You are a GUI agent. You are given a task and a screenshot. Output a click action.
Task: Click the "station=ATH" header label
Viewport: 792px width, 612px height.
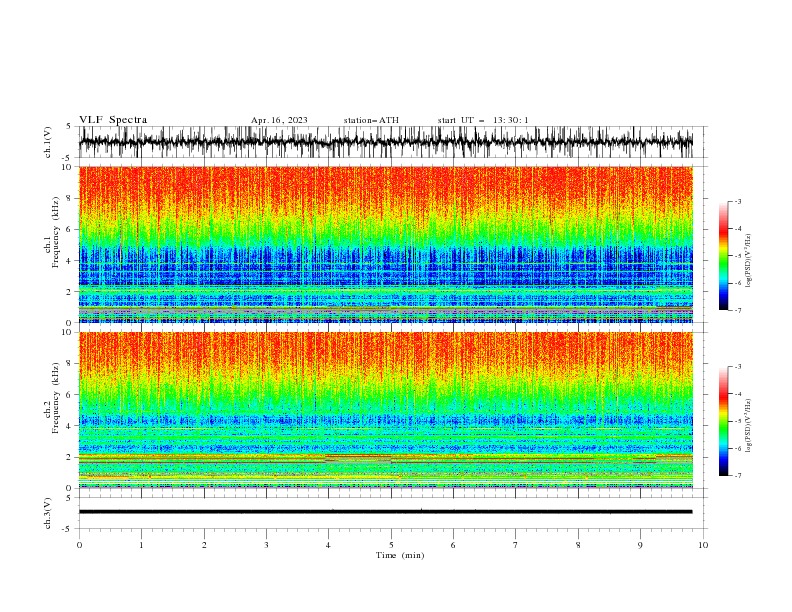point(371,120)
